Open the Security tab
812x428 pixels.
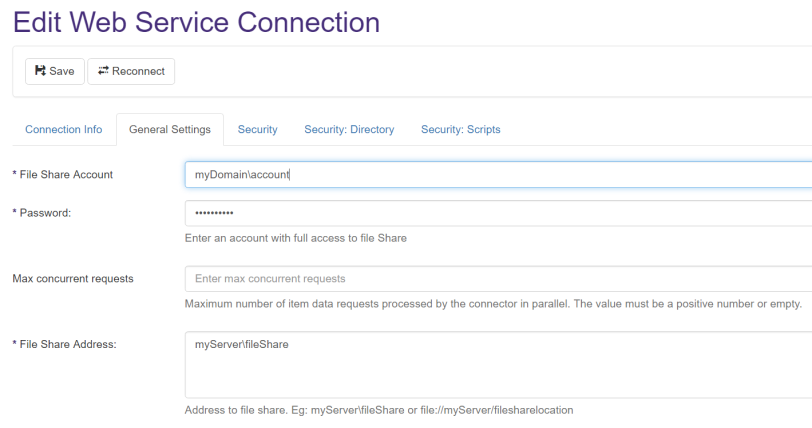257,130
